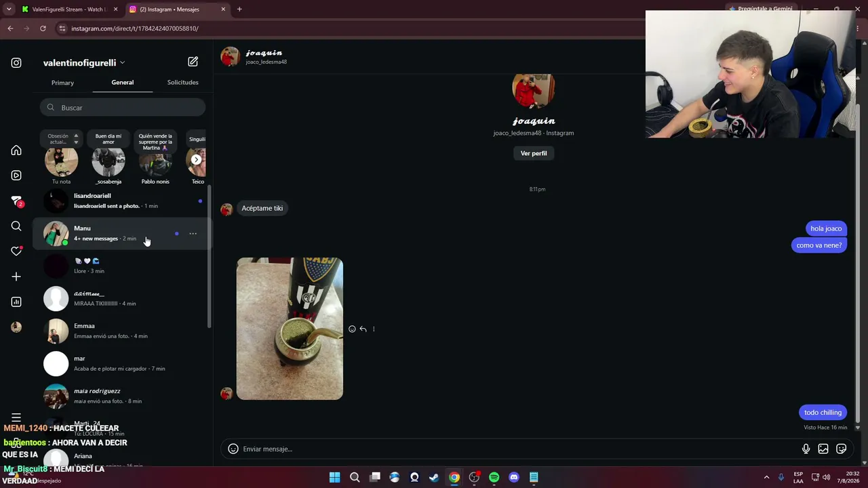Show hidden system tray icons
Screen dimensions: 868x488
pyautogui.click(x=766, y=477)
